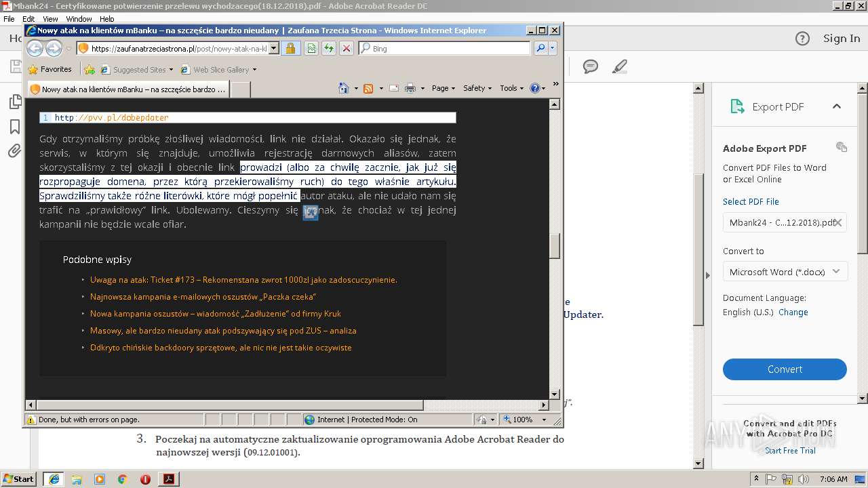Open Acrobat Edit menu

click(x=28, y=19)
